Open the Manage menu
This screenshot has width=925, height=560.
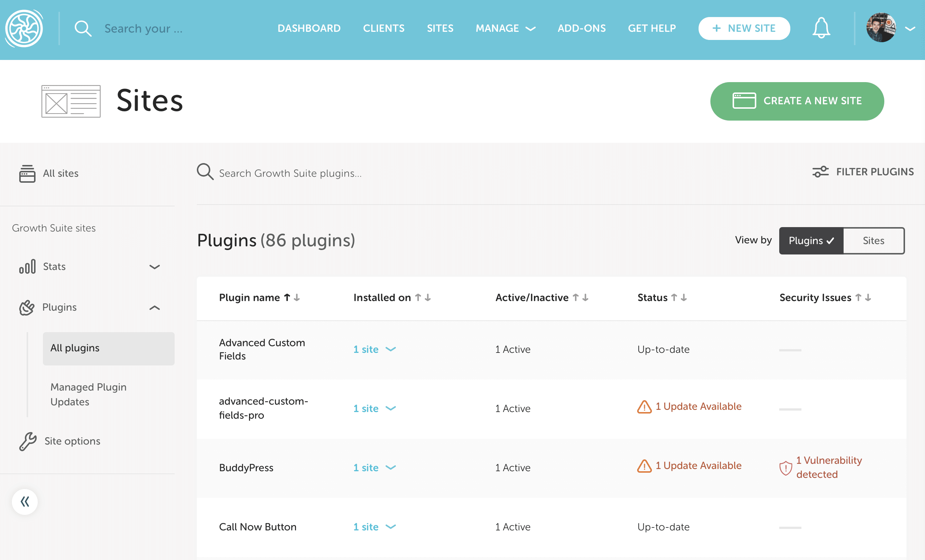505,28
